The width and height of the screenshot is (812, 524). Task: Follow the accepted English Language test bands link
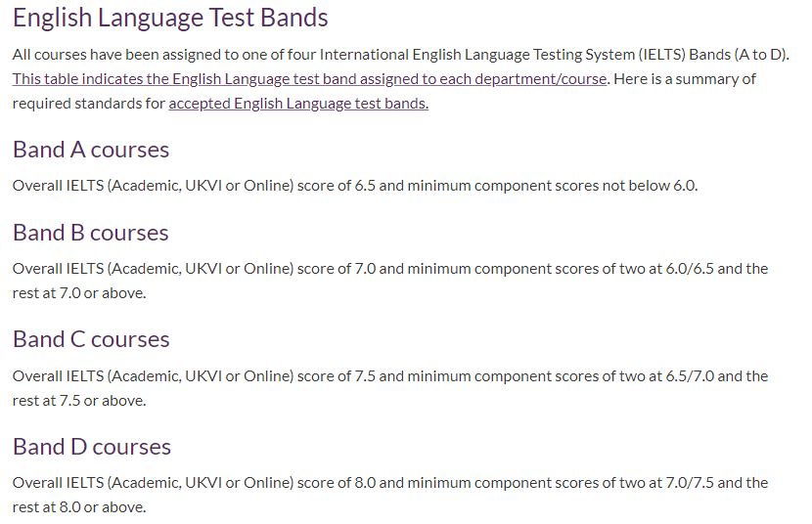pyautogui.click(x=298, y=104)
